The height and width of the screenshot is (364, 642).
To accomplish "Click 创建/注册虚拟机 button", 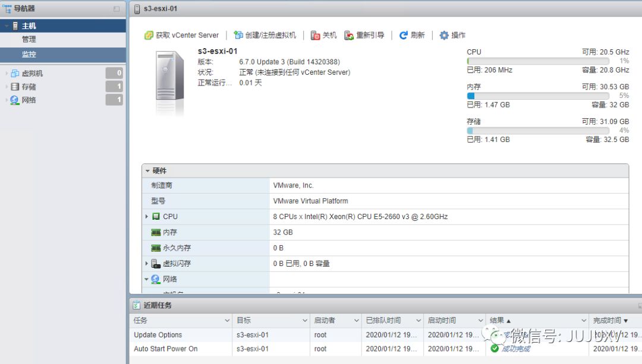I will click(x=265, y=36).
